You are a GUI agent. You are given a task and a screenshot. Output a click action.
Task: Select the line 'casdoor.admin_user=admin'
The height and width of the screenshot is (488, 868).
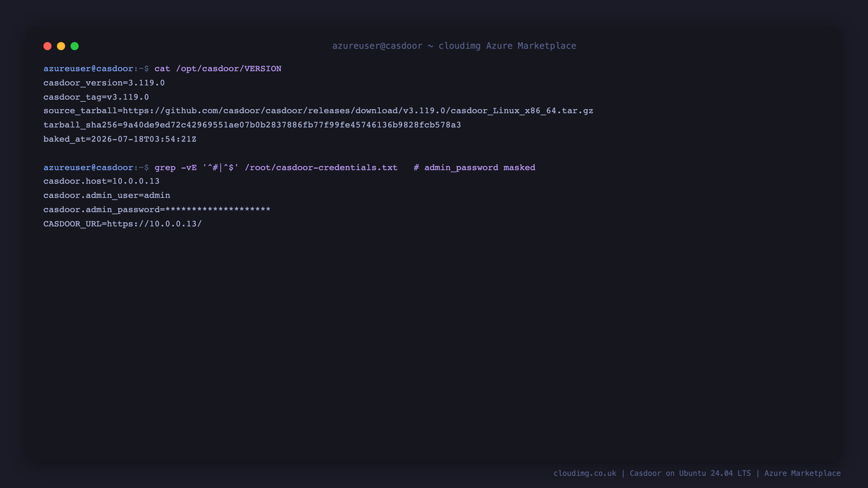tap(106, 195)
